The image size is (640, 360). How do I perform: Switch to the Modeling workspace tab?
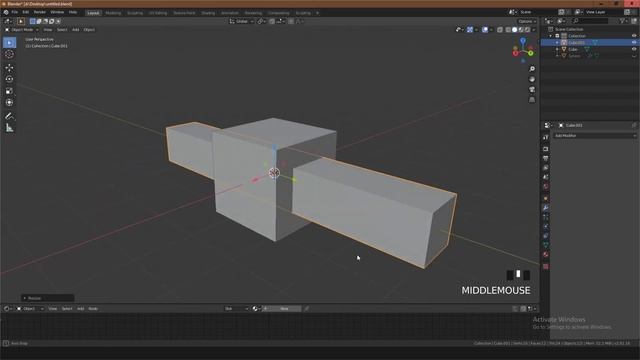tap(113, 13)
